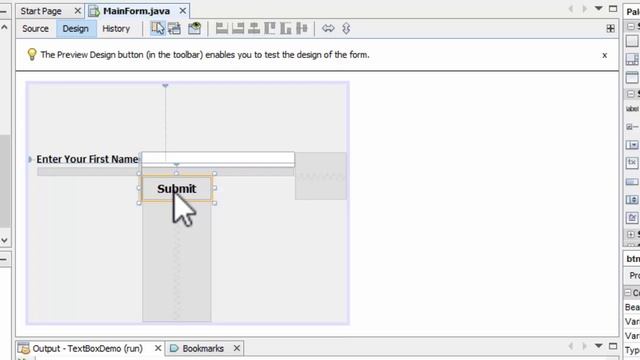Screen dimensions: 640x360
Task: Align components to top in row
Action: click(270, 28)
